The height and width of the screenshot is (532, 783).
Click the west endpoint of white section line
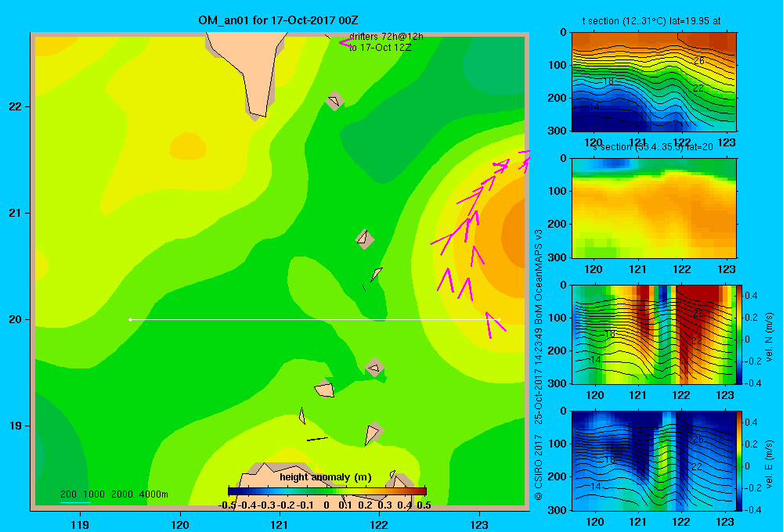[x=130, y=319]
